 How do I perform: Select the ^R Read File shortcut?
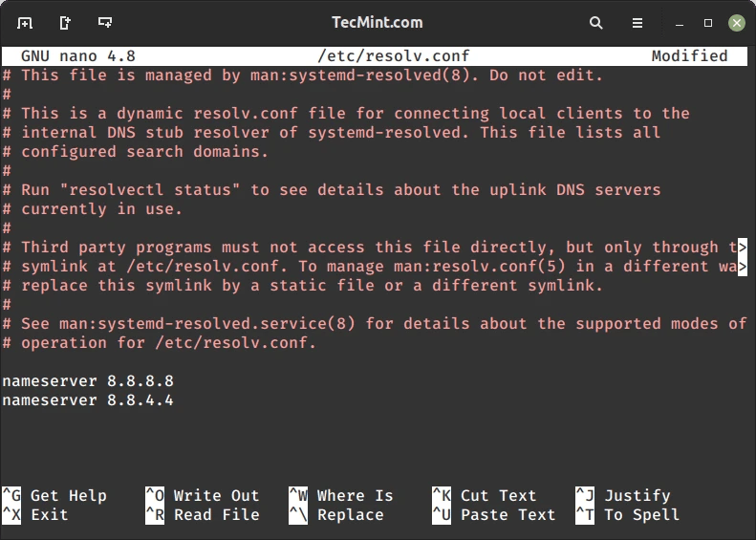pyautogui.click(x=203, y=514)
